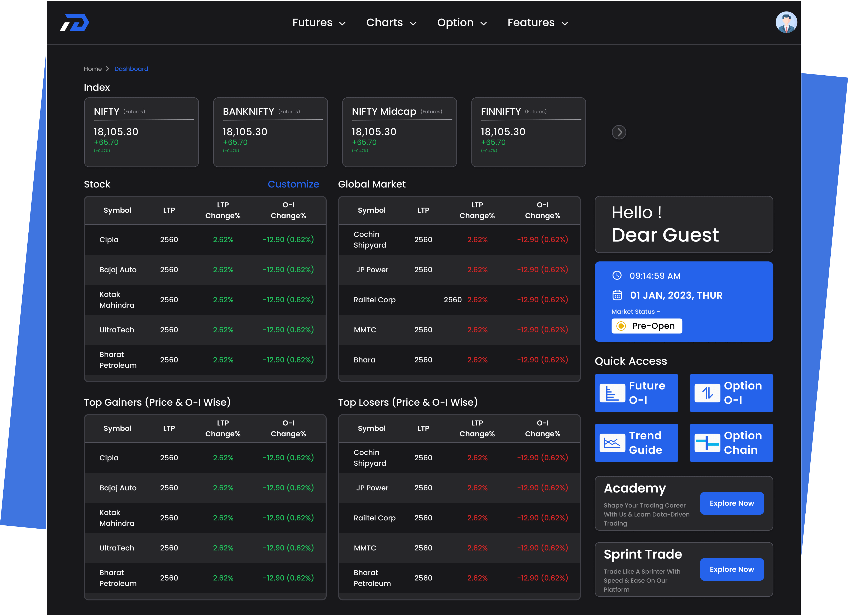Click the Pre-Open market status indicator

[x=646, y=326]
